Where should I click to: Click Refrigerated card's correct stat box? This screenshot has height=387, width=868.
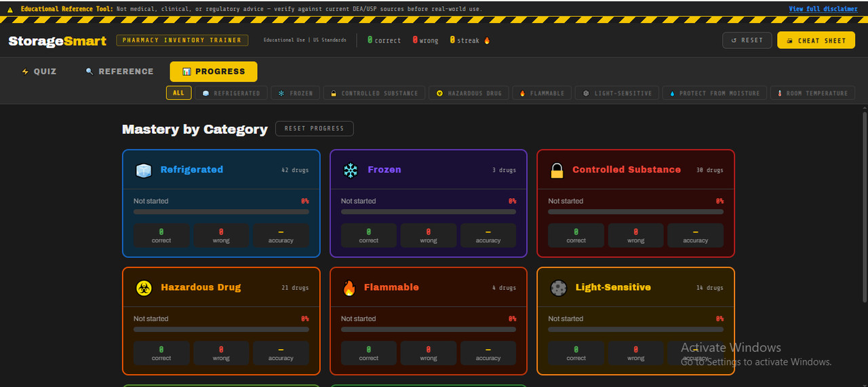(x=161, y=236)
